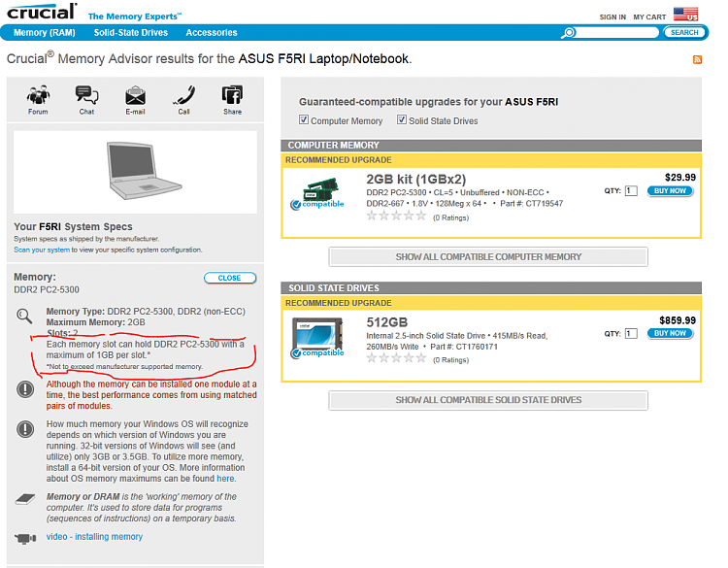Click quantity field for 512GB SSD
The image size is (728, 568).
(631, 333)
